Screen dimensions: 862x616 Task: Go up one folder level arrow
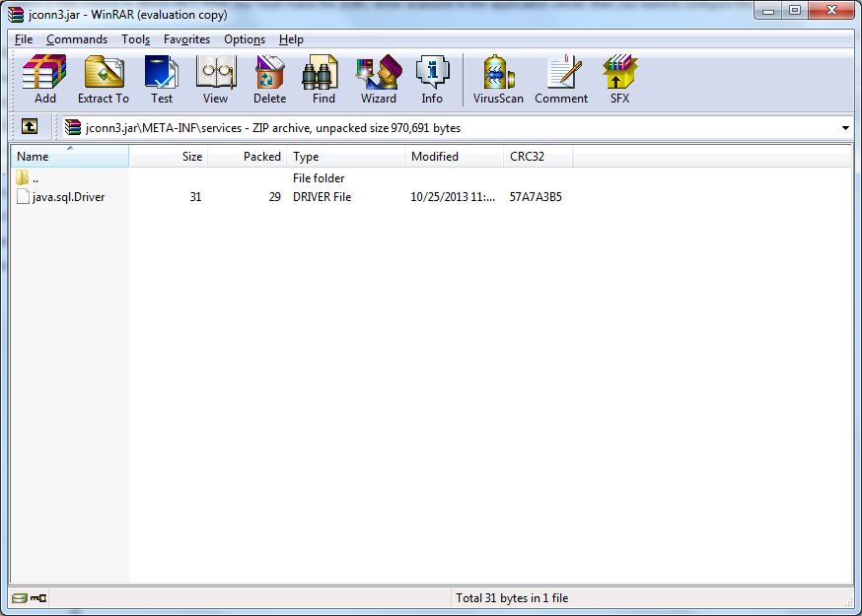pyautogui.click(x=30, y=127)
